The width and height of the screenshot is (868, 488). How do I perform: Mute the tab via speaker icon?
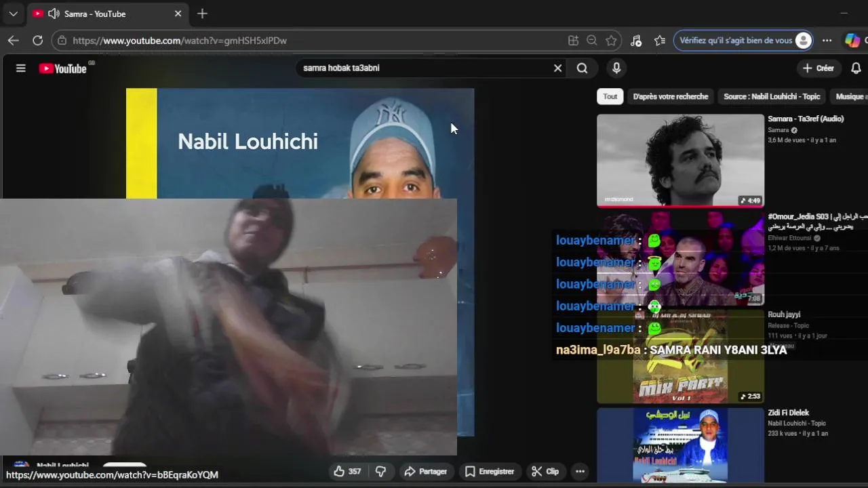tap(54, 14)
